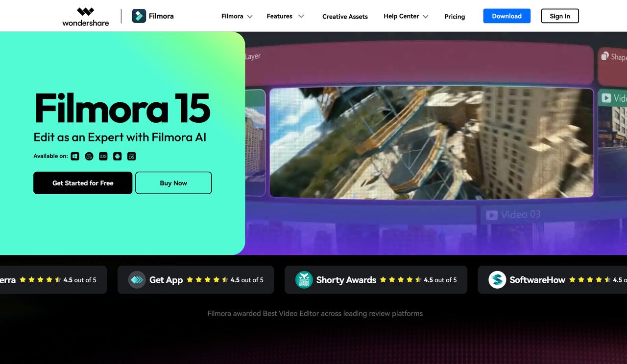Screen dimensions: 627x364
Task: Expand the Help Center dropdown
Action: 406,17
